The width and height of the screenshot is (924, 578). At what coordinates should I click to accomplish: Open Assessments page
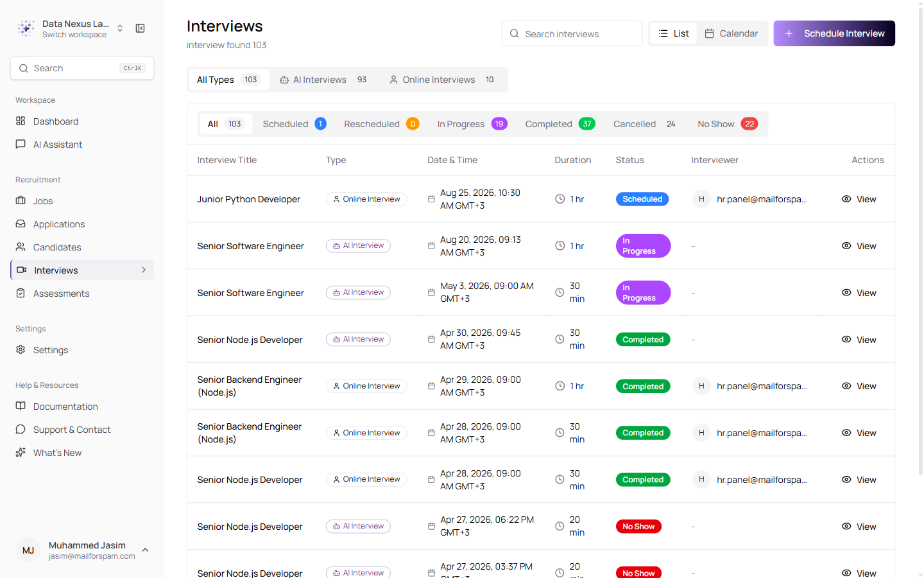82,293
